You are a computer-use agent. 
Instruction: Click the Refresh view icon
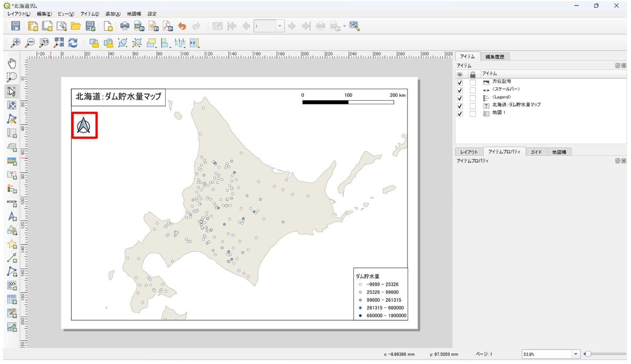pos(73,43)
